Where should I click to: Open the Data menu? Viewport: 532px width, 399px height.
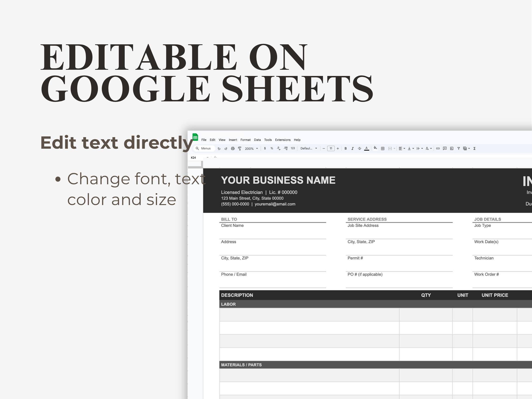tap(257, 140)
